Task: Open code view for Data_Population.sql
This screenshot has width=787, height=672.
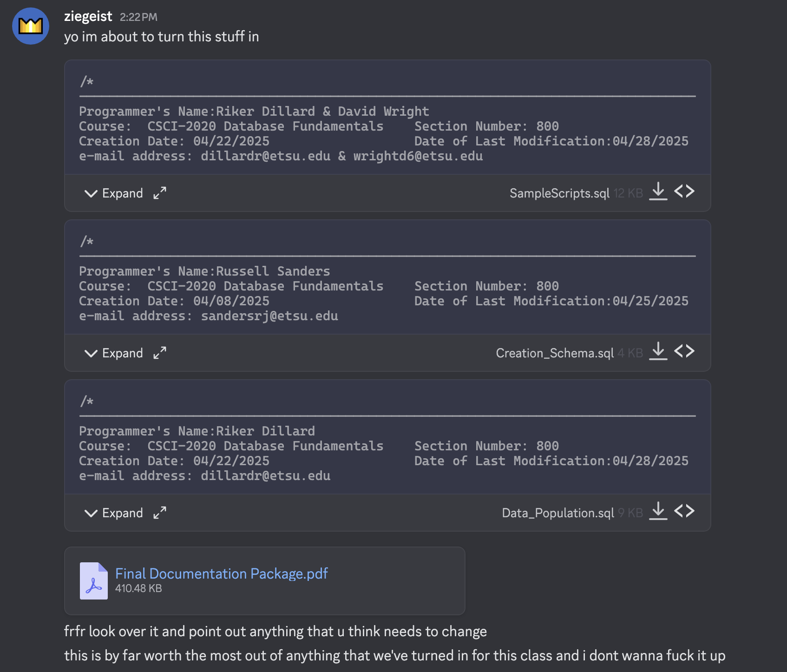Action: pos(684,511)
